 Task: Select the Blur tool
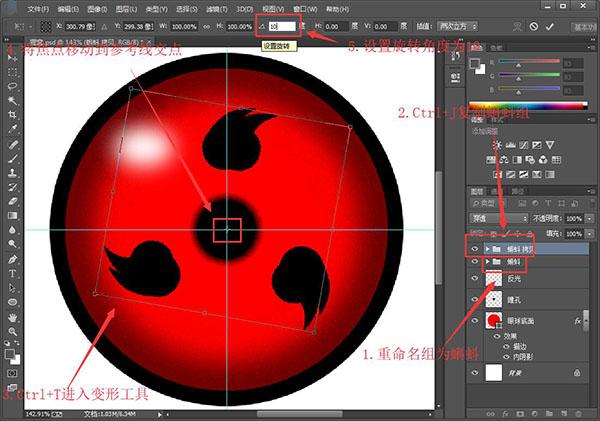pos(12,230)
